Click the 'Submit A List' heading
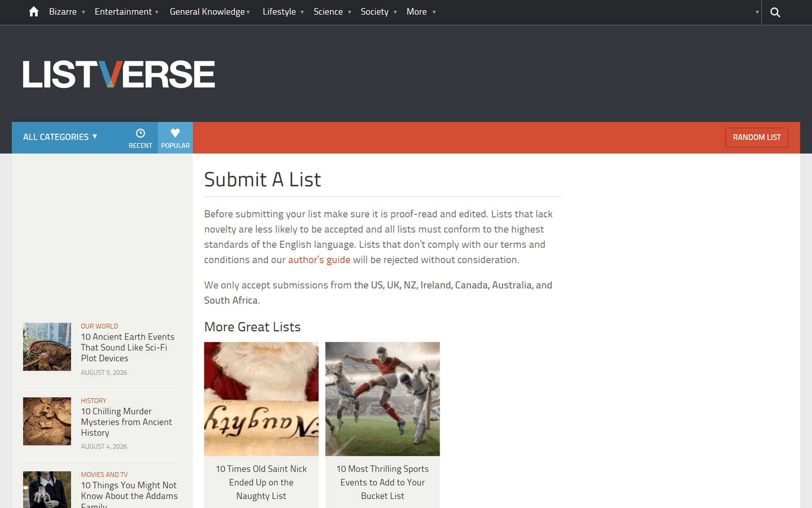 pos(263,180)
